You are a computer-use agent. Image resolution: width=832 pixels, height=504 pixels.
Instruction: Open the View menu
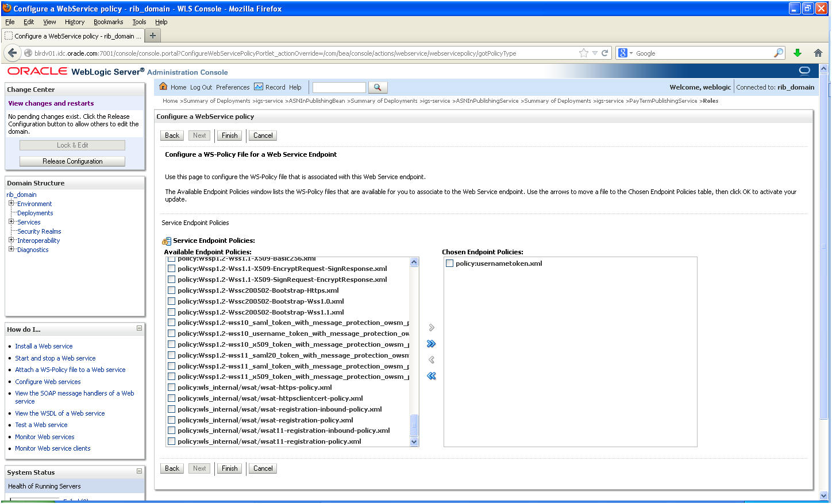(x=49, y=22)
